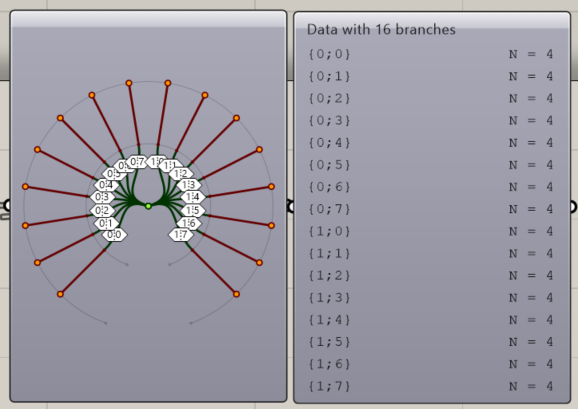578x409 pixels.
Task: Click the input grip of the data panel
Action: pos(291,207)
